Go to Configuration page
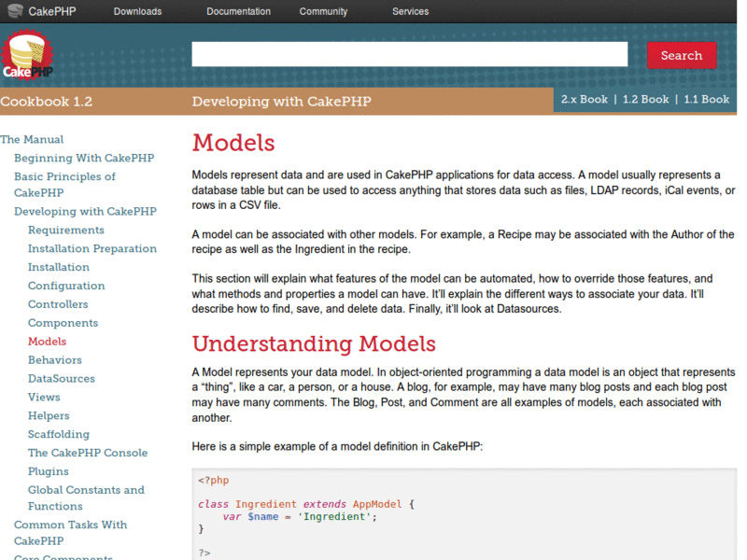The height and width of the screenshot is (560, 747). (66, 286)
